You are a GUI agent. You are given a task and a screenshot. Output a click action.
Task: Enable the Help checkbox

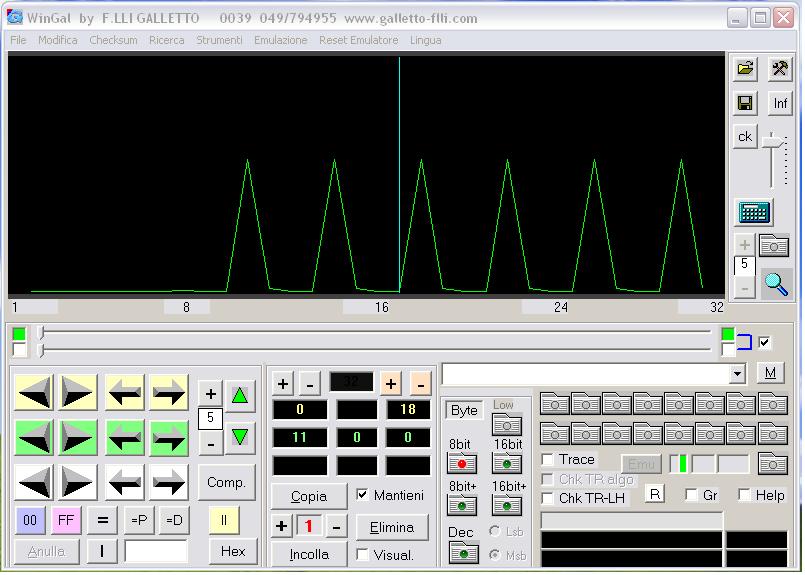click(x=744, y=495)
